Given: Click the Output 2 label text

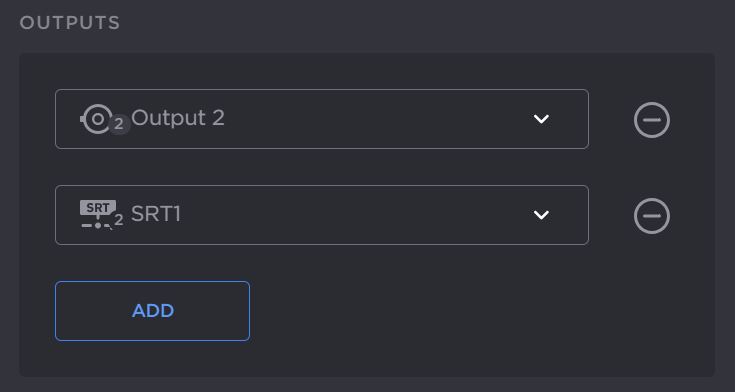Looking at the screenshot, I should 178,118.
